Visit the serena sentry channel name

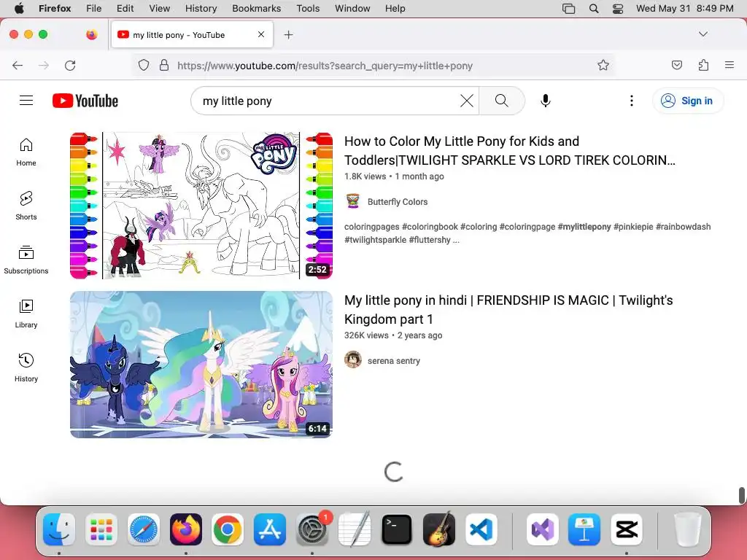(x=393, y=360)
